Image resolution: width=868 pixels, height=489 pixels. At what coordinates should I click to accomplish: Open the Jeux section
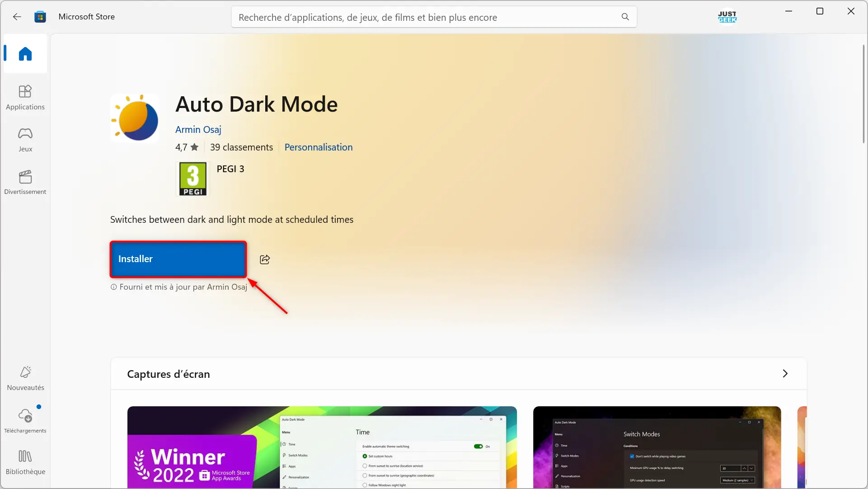25,140
